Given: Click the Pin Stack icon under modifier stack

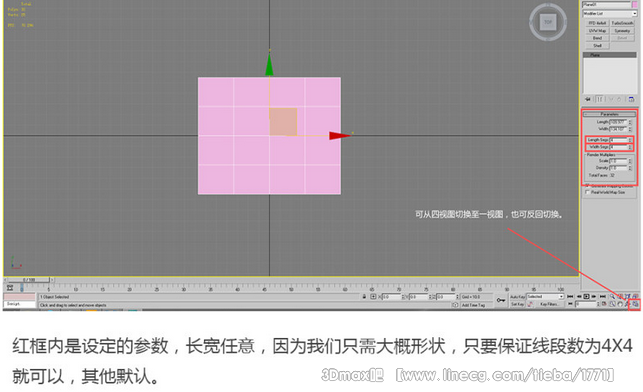Looking at the screenshot, I should (588, 99).
